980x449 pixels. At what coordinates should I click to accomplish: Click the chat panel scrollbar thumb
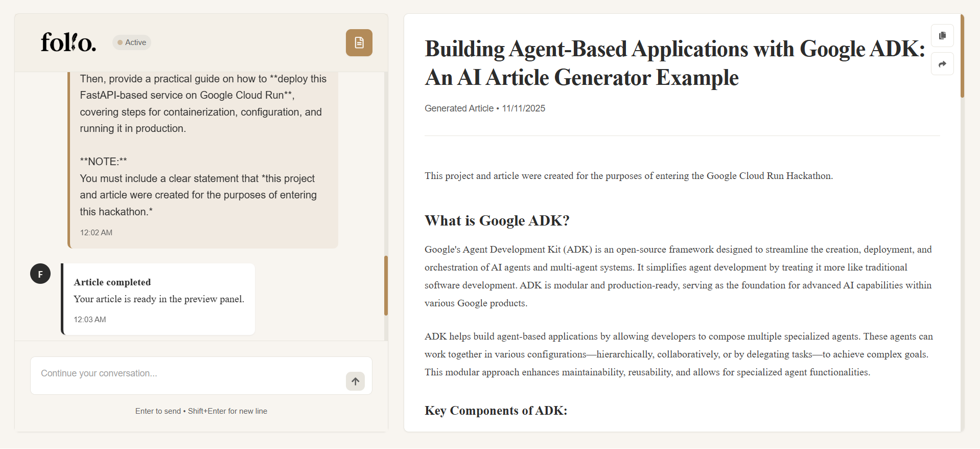(386, 285)
